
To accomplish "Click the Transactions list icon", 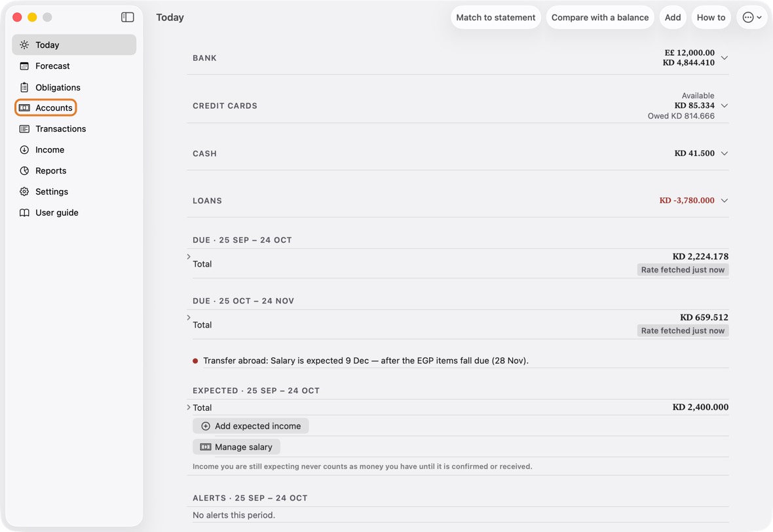I will (24, 128).
